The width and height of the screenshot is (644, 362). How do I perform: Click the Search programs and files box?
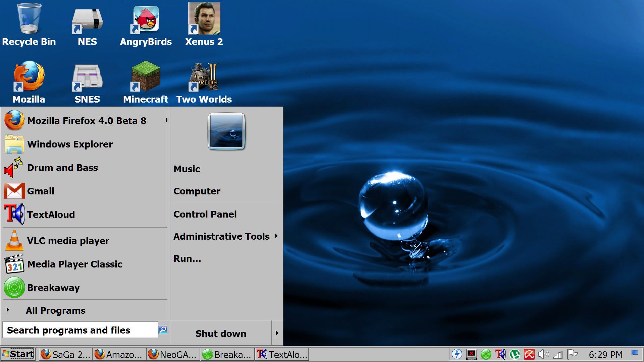[80, 330]
